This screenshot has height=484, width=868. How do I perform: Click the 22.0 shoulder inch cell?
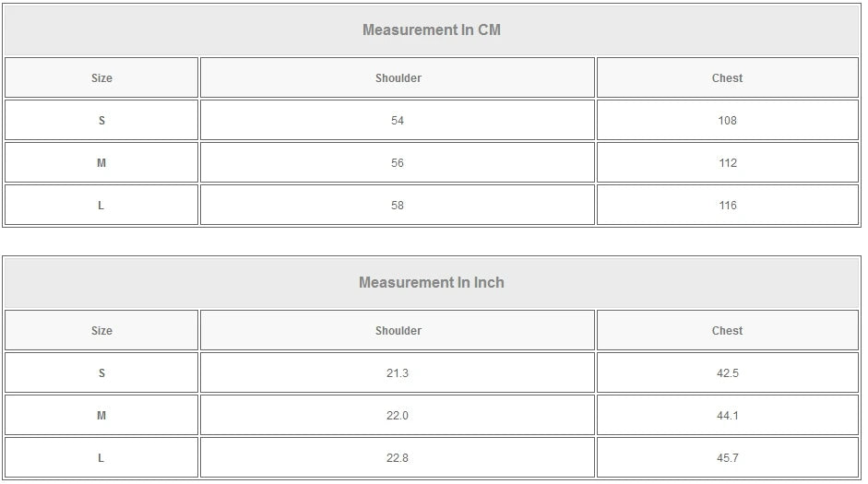pyautogui.click(x=398, y=416)
